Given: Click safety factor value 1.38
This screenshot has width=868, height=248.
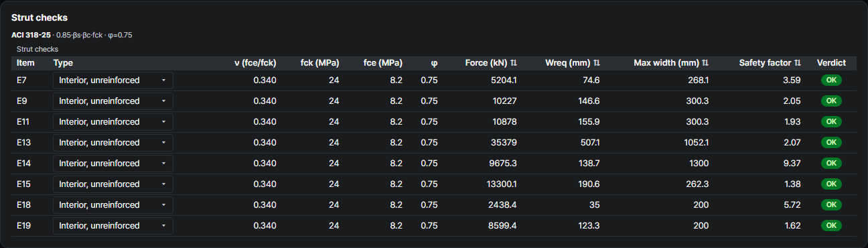Looking at the screenshot, I should pyautogui.click(x=793, y=184).
